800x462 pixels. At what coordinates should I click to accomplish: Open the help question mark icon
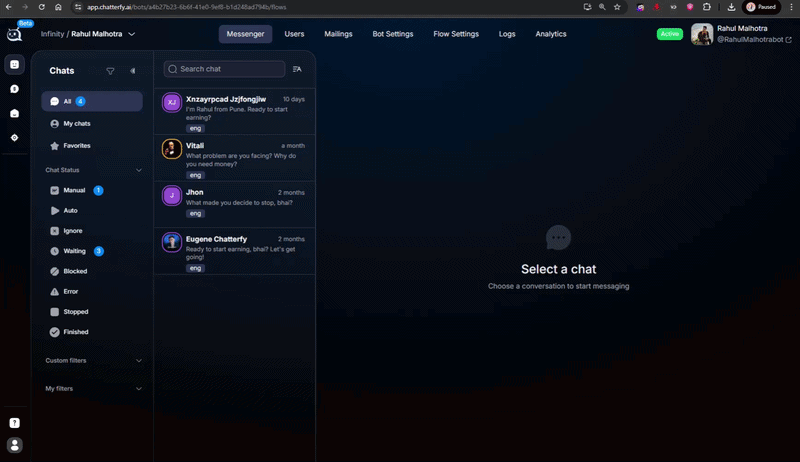(14, 423)
